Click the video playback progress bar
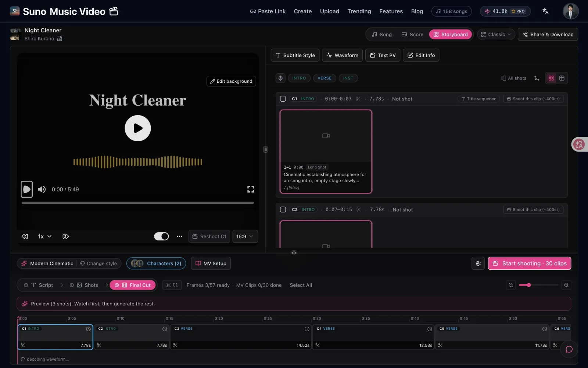Viewport: 588px width, 368px height. [x=138, y=203]
